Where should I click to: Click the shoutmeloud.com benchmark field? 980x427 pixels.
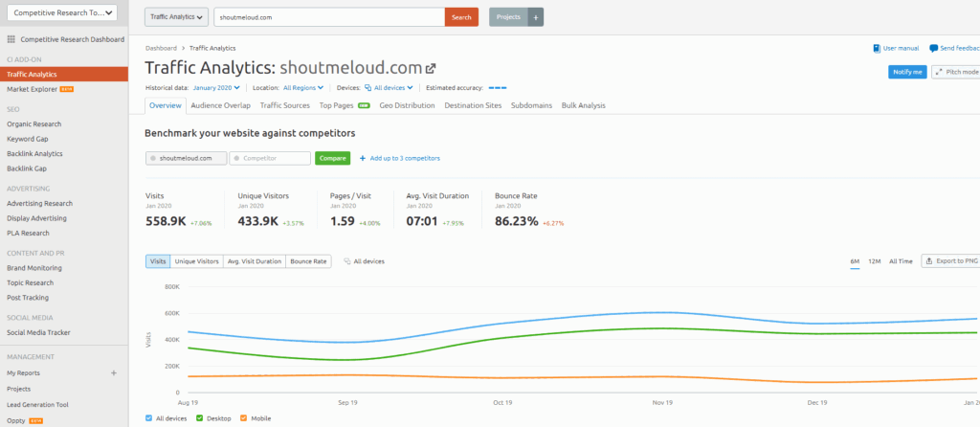187,158
